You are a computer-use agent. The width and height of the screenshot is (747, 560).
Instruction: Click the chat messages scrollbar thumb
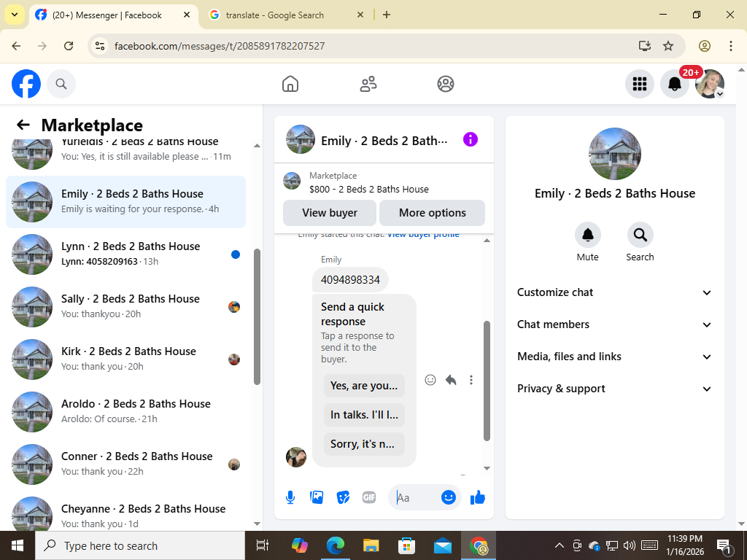click(x=487, y=381)
